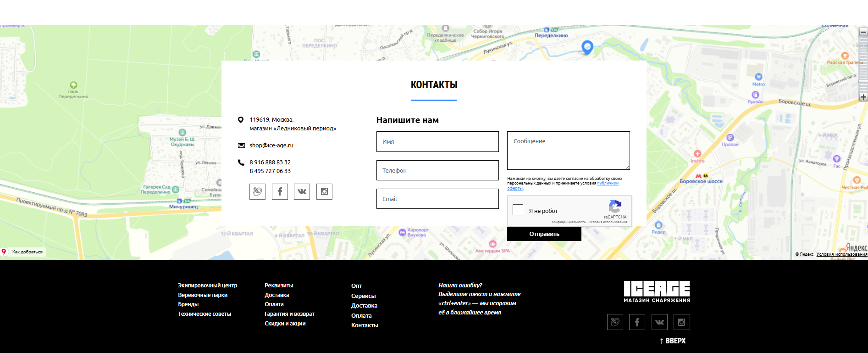868x353 pixels.
Task: Click the Музей Б. Ш. Окуджавы marker
Action: pyautogui.click(x=182, y=133)
